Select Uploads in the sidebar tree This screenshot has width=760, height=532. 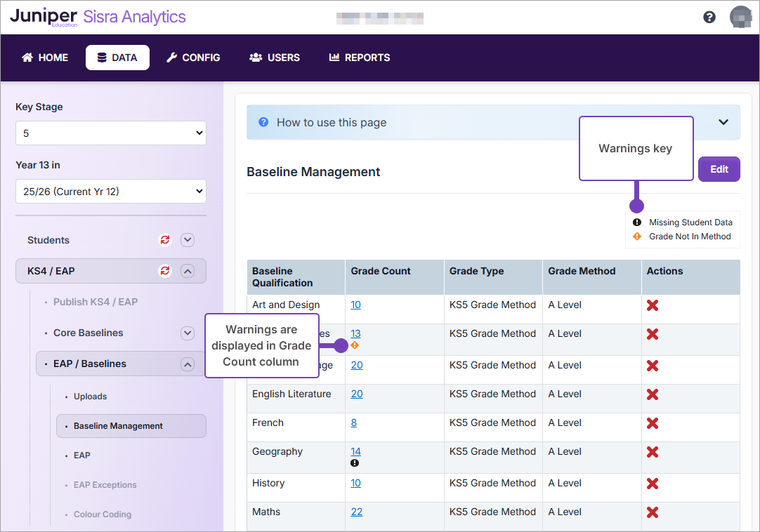point(91,397)
